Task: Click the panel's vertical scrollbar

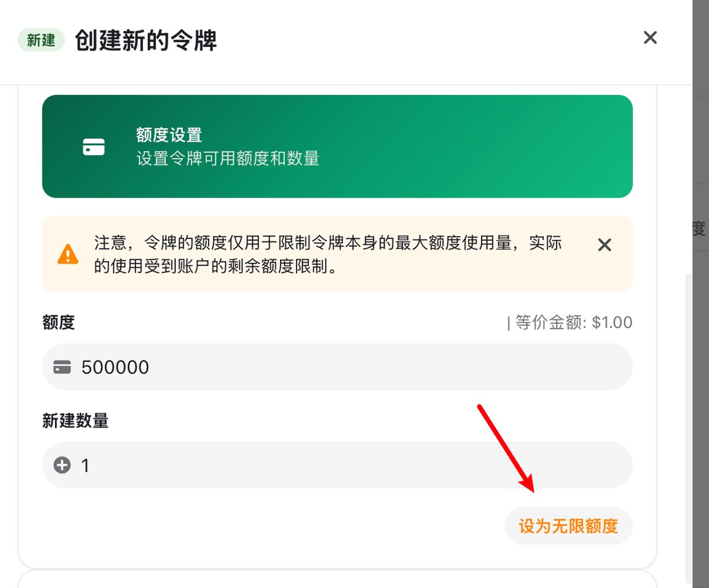Action: pos(688,413)
